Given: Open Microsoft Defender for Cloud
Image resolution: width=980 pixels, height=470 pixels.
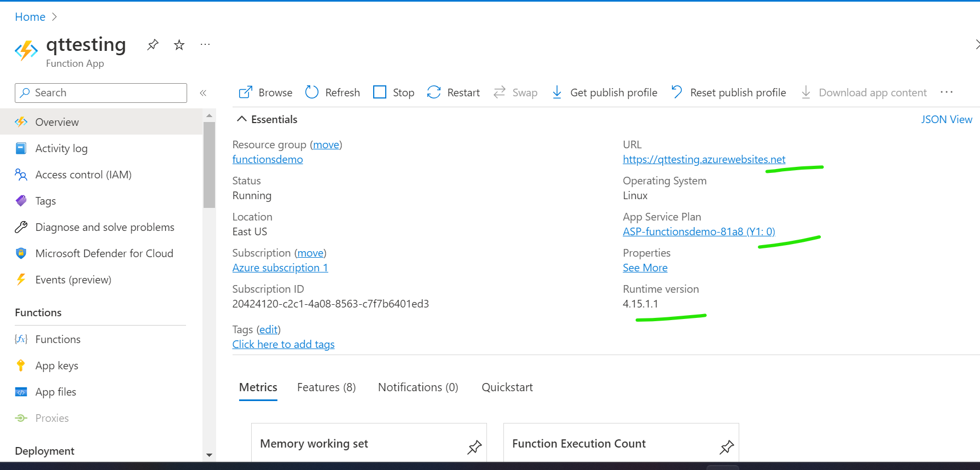Looking at the screenshot, I should click(x=101, y=253).
